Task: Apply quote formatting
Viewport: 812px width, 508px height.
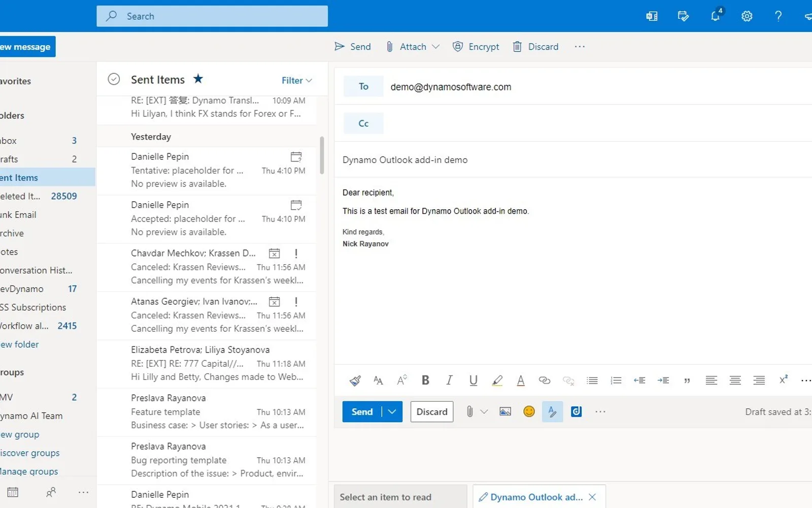Action: point(687,380)
